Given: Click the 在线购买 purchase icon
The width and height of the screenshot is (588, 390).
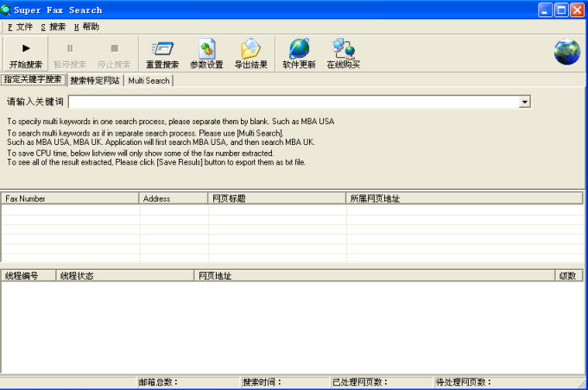Looking at the screenshot, I should click(x=343, y=48).
